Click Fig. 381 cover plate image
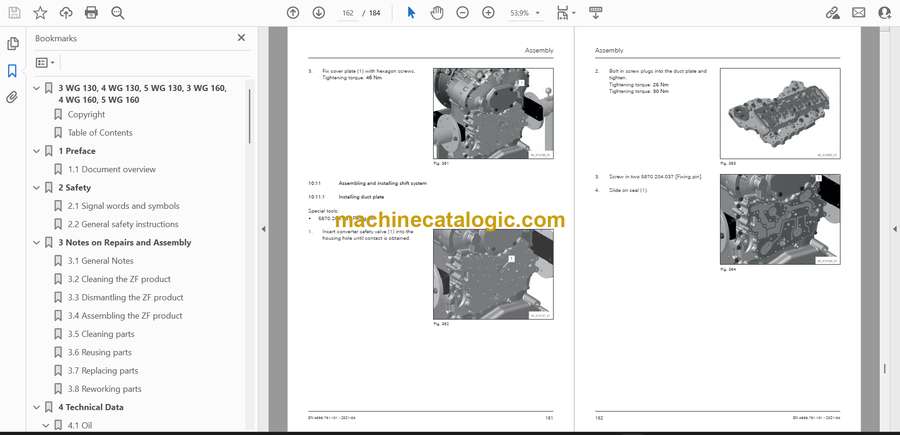 coord(493,114)
